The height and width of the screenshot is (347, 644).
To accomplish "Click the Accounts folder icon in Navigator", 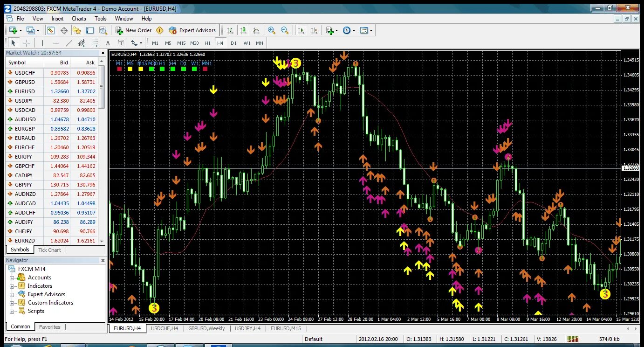I will click(21, 278).
